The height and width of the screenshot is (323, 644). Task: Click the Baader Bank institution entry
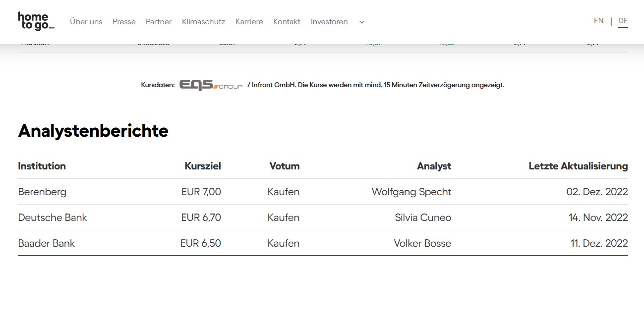[x=46, y=243]
